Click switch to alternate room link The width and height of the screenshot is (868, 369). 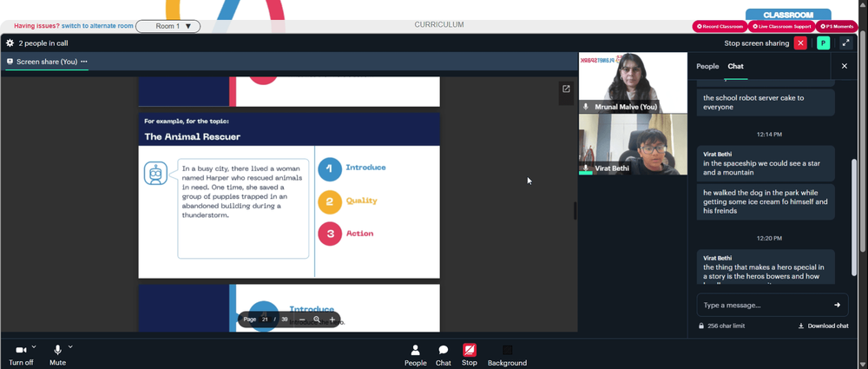97,26
